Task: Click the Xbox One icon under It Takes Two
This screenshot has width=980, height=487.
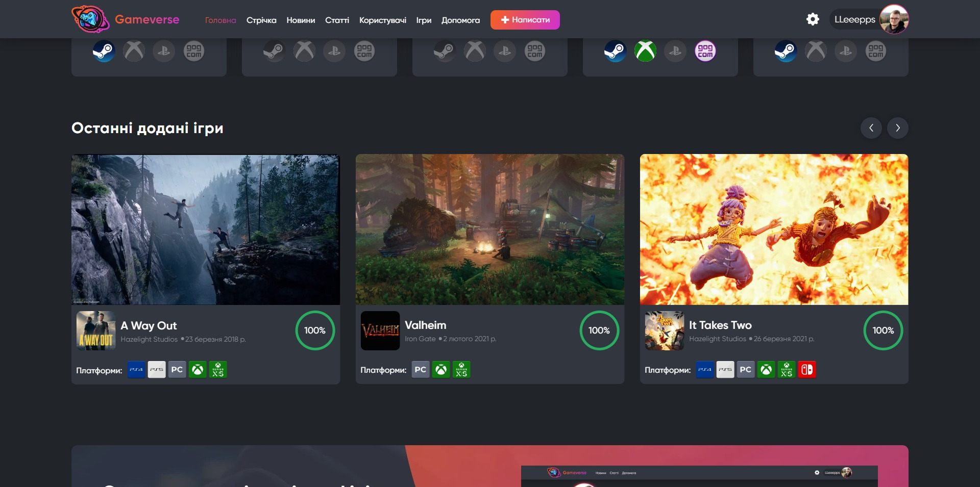Action: pyautogui.click(x=766, y=370)
